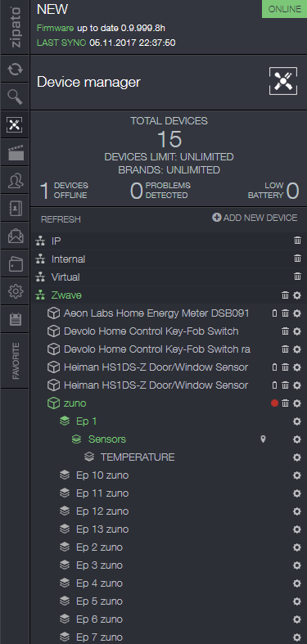Delete Aeon Labs Home Energy Meter device
The width and height of the screenshot is (307, 644).
point(285,313)
